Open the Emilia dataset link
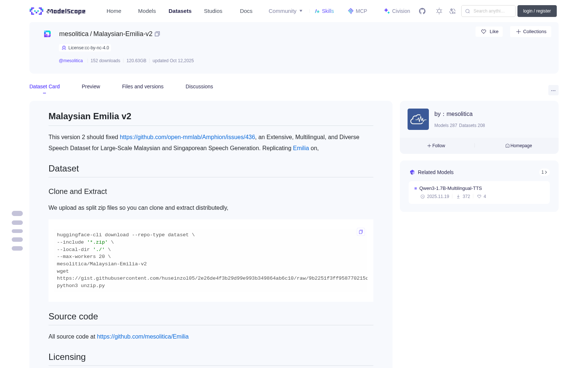The height and width of the screenshot is (368, 588). click(x=301, y=148)
